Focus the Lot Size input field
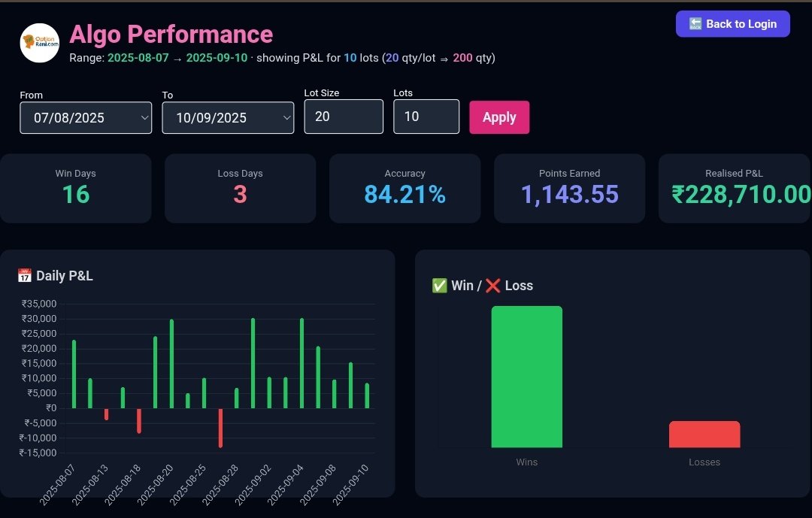The image size is (812, 518). point(344,117)
